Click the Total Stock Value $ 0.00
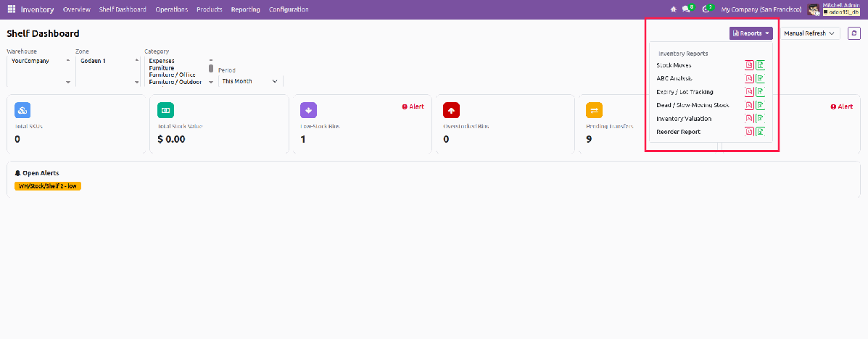868x339 pixels. (171, 139)
